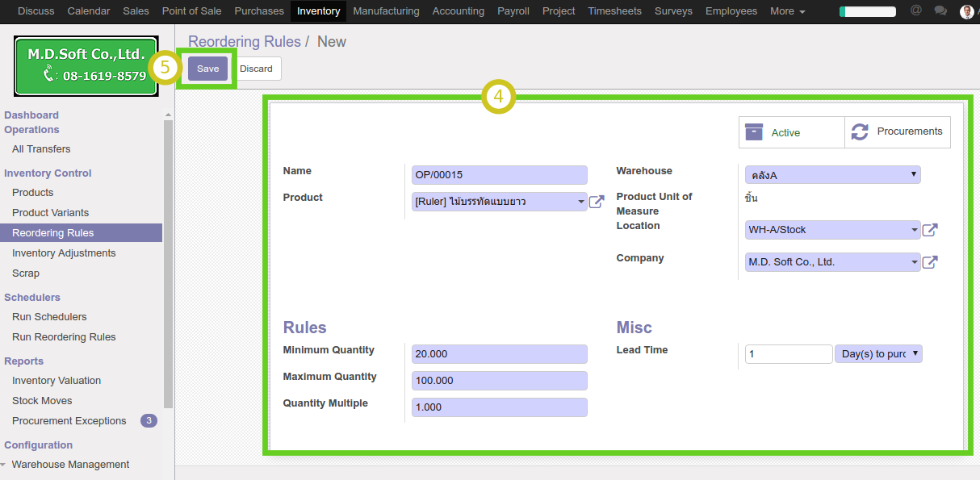980x480 pixels.
Task: Open the Location external link icon
Action: [930, 230]
